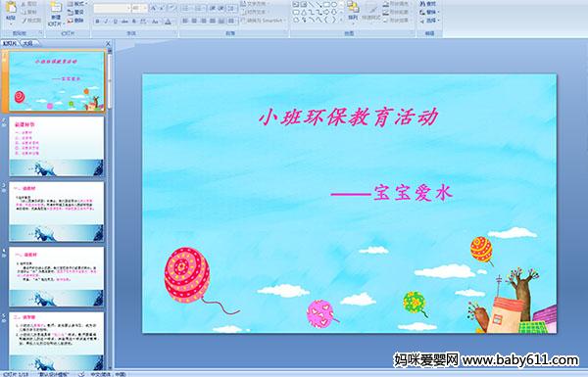
Task: Select the Line shape in shapes gallery
Action: coord(311,4)
